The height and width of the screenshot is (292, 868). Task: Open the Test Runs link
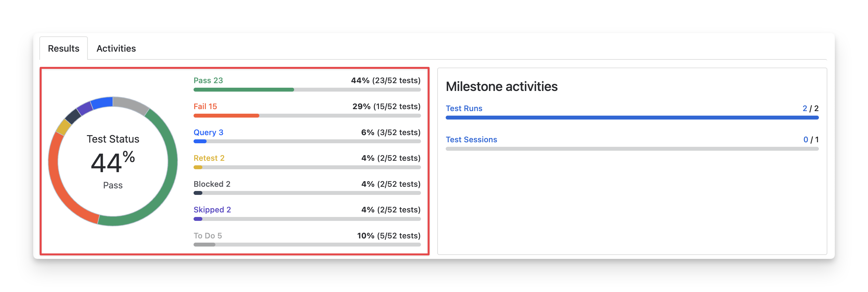(464, 108)
